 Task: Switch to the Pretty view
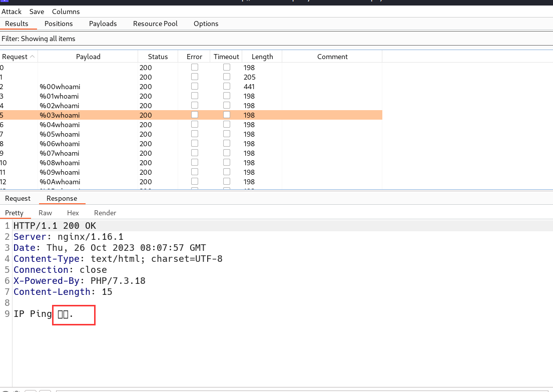(x=14, y=213)
